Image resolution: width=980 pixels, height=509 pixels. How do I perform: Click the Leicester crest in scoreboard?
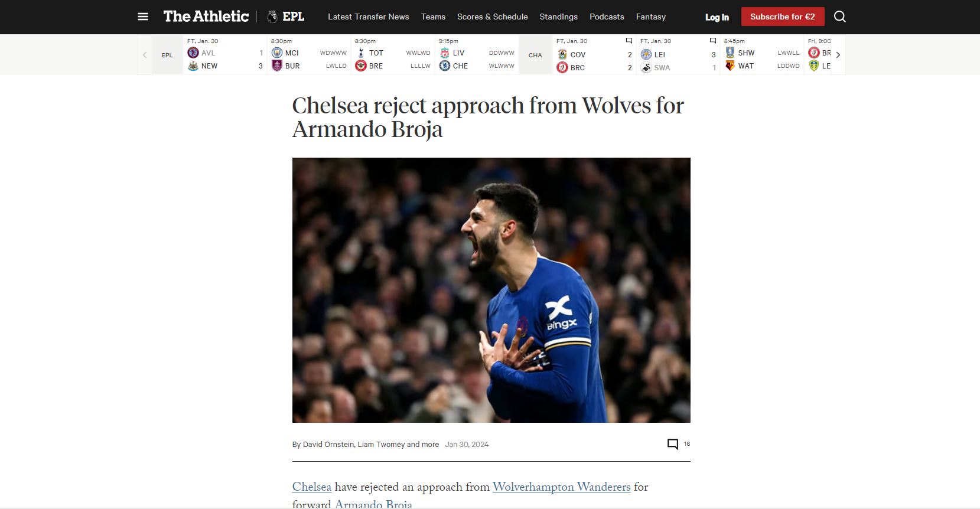pos(646,54)
